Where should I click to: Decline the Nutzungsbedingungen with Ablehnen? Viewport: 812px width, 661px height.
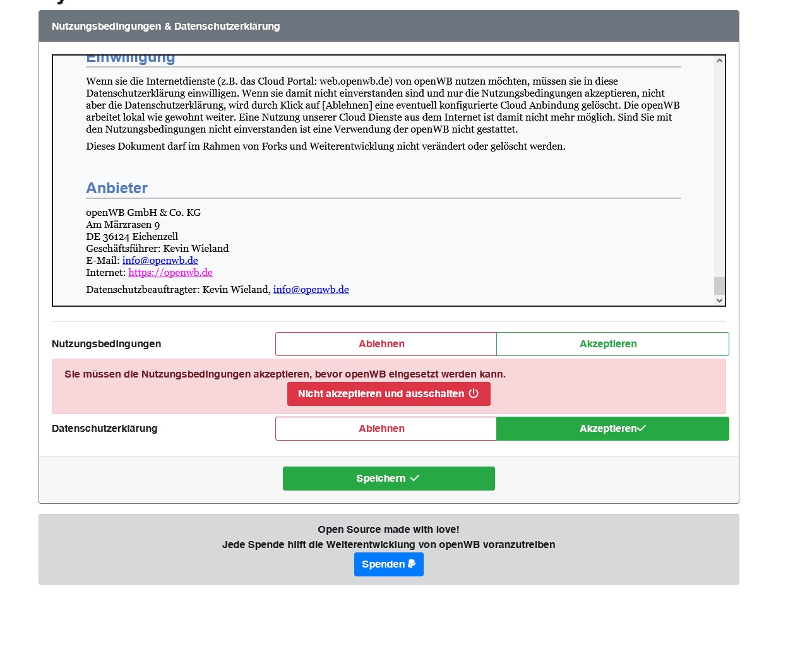coord(386,344)
